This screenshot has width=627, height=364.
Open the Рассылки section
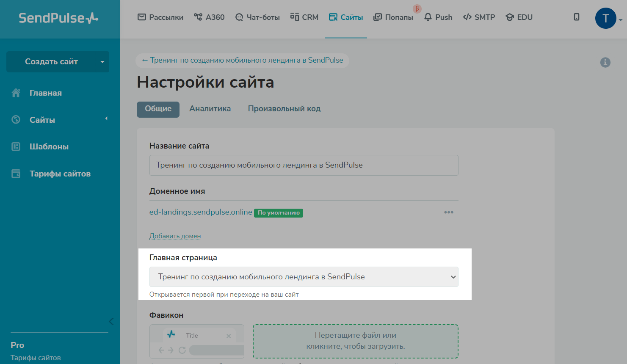pos(160,17)
